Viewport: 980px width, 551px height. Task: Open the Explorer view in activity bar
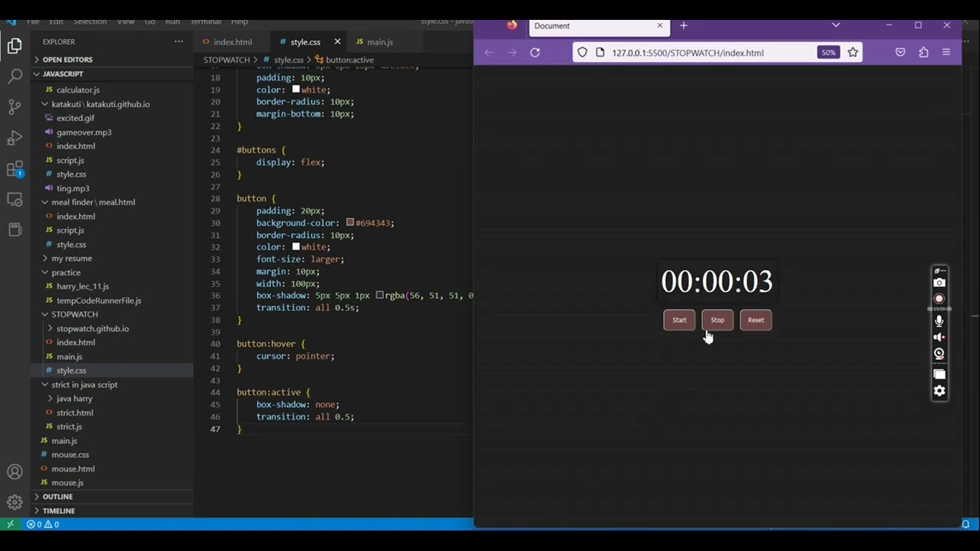pos(15,46)
